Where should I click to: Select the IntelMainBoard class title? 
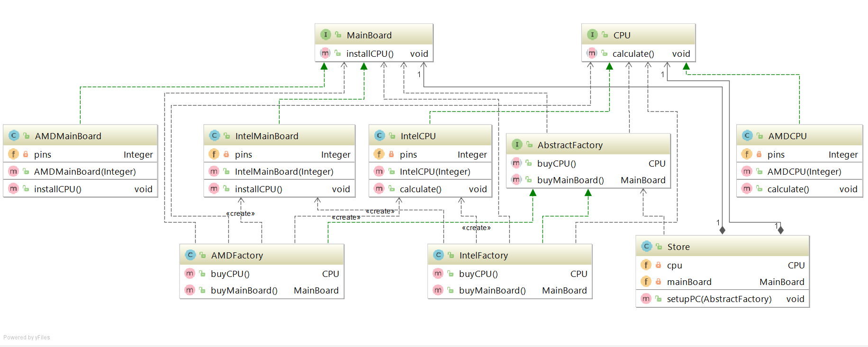(267, 136)
